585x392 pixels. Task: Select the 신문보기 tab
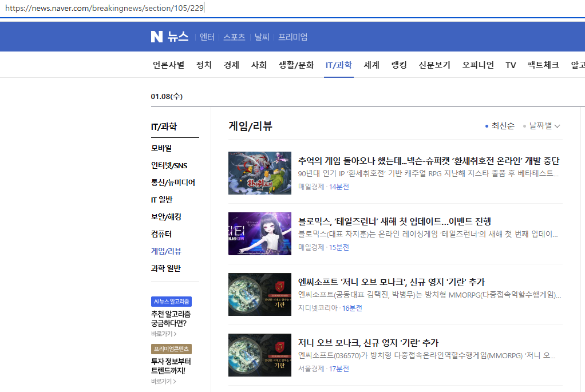click(434, 65)
